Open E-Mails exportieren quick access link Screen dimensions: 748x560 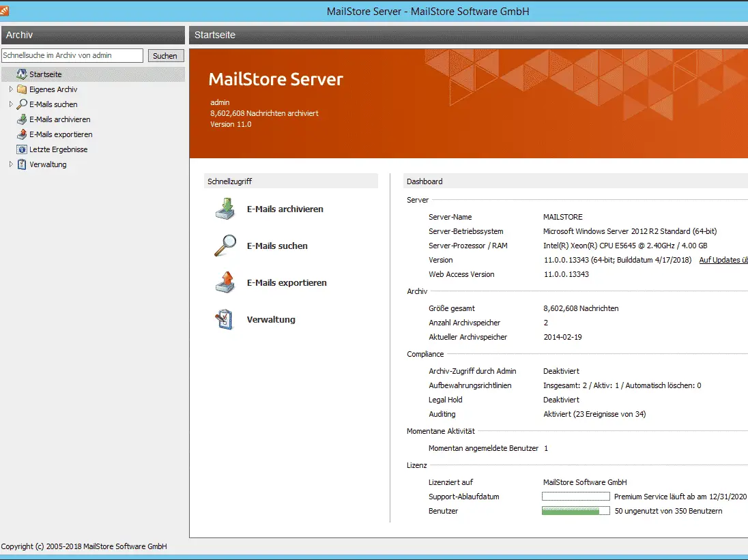coord(287,282)
